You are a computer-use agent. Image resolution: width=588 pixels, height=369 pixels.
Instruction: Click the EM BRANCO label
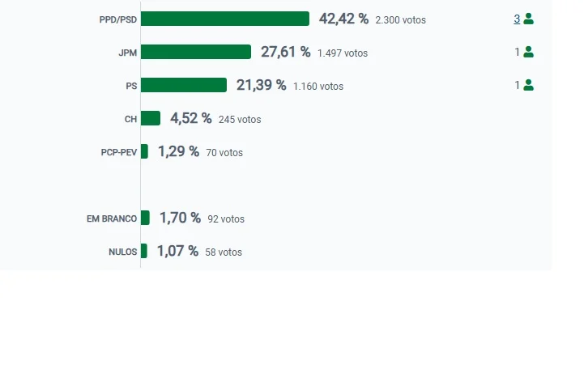pos(112,218)
